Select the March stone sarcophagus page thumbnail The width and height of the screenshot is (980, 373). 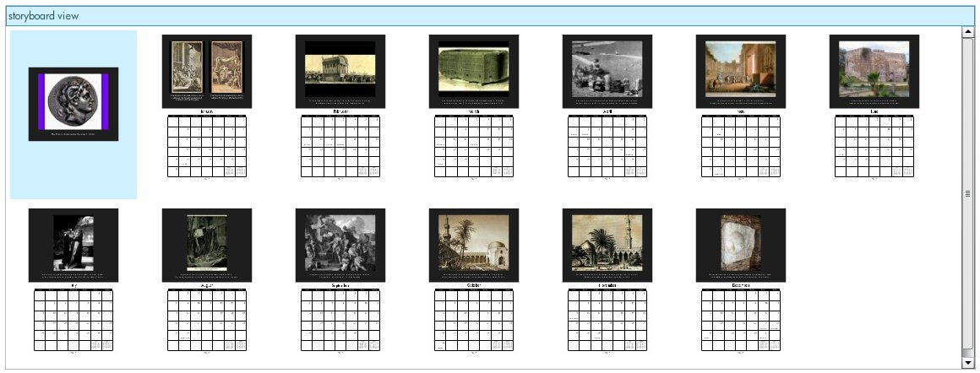[474, 106]
